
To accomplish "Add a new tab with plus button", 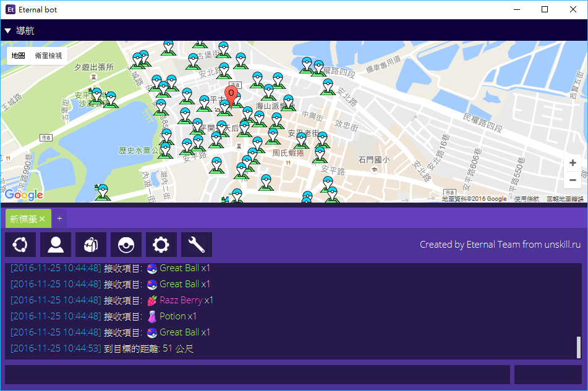I will tap(59, 218).
